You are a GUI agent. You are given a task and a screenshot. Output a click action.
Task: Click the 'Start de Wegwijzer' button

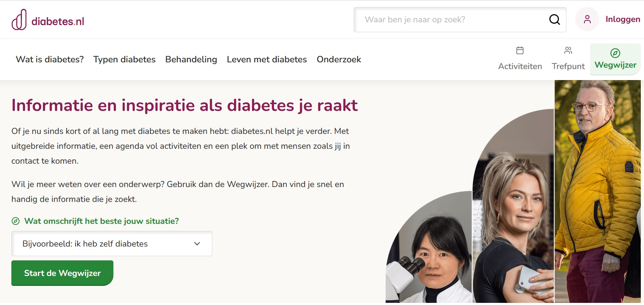pos(62,273)
